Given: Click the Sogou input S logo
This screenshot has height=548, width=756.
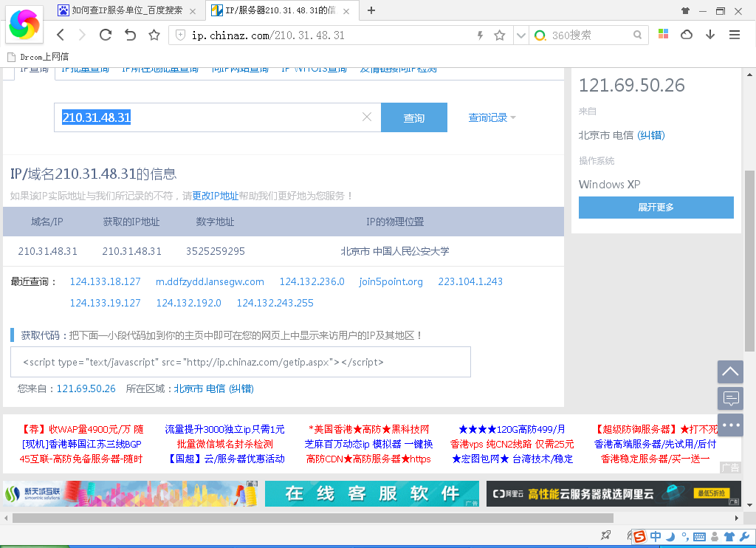Looking at the screenshot, I should pyautogui.click(x=639, y=536).
